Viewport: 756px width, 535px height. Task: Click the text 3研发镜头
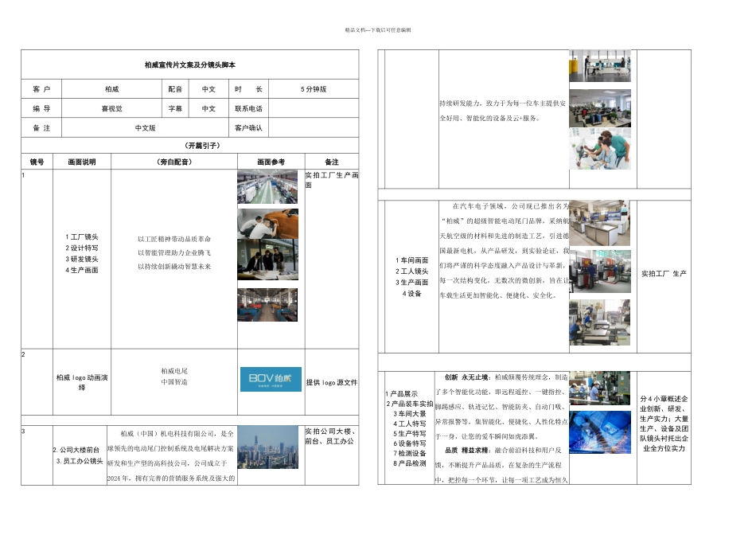(82, 259)
